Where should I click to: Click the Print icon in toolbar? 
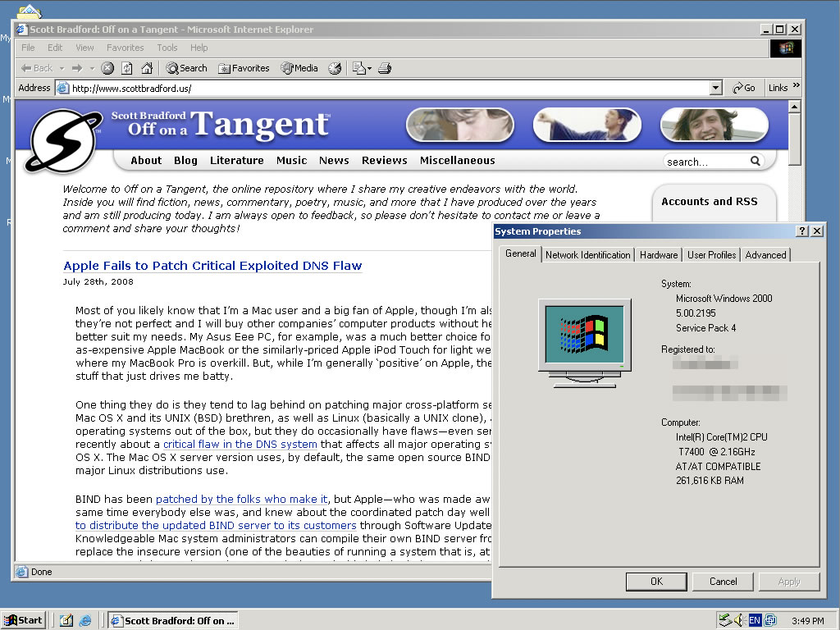point(385,68)
